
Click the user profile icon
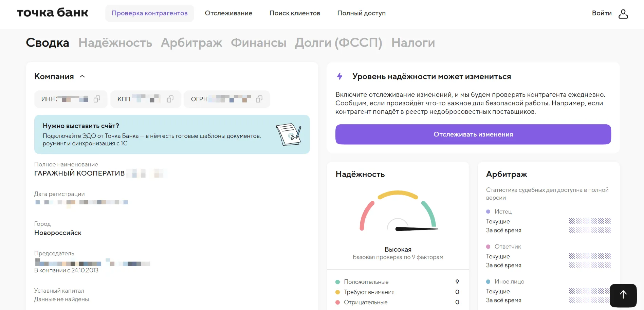623,14
